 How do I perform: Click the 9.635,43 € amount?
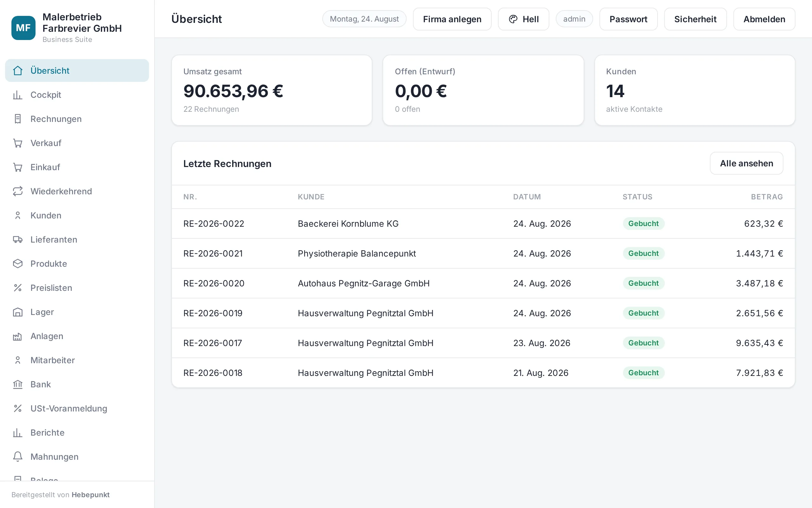(759, 343)
